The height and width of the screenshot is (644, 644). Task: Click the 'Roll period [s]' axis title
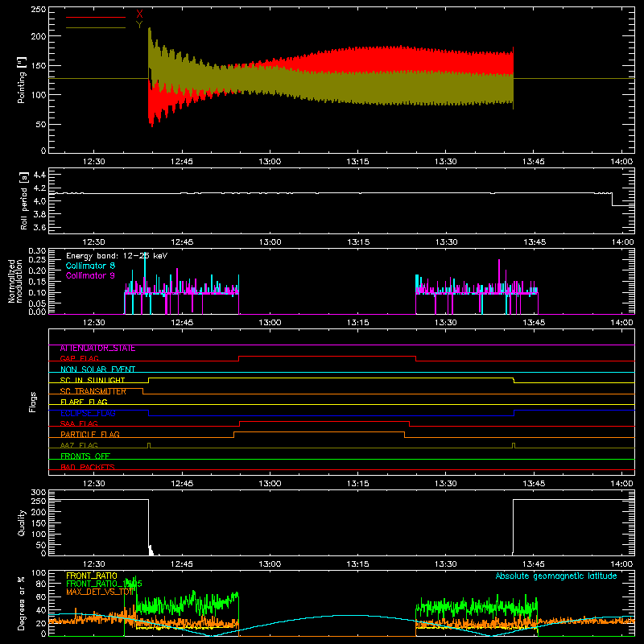point(23,200)
